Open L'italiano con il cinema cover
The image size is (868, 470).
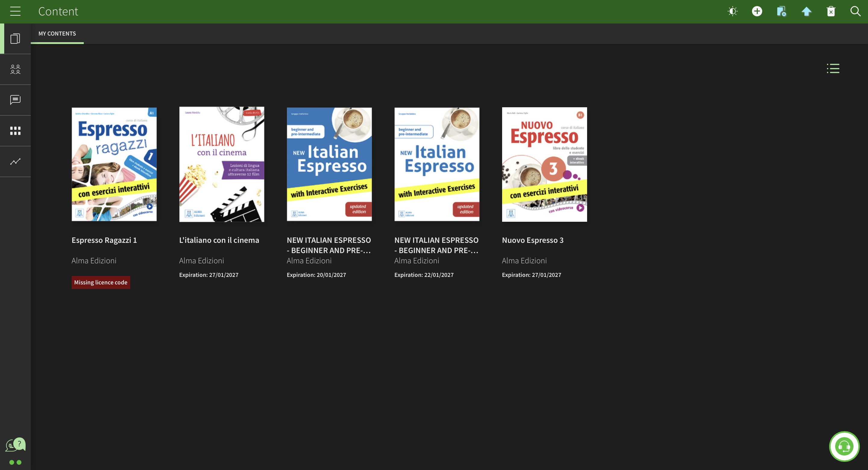tap(222, 164)
